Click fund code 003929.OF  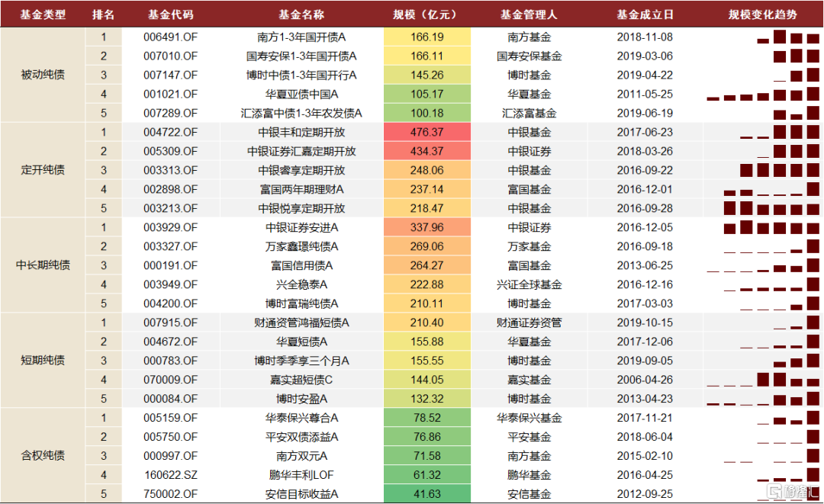tap(170, 227)
